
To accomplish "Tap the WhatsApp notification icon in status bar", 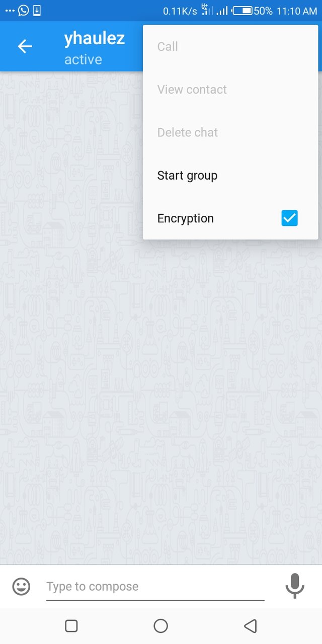I will 24,11.
